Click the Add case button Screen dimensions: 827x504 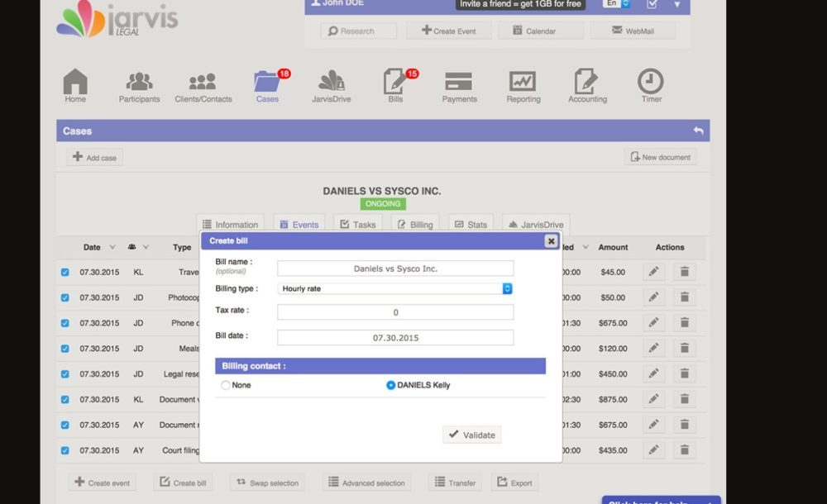(x=95, y=157)
